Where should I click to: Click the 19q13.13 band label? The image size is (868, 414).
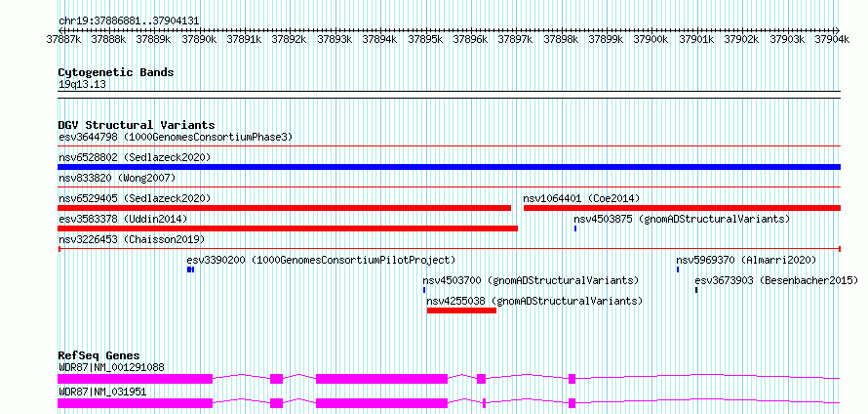click(82, 85)
